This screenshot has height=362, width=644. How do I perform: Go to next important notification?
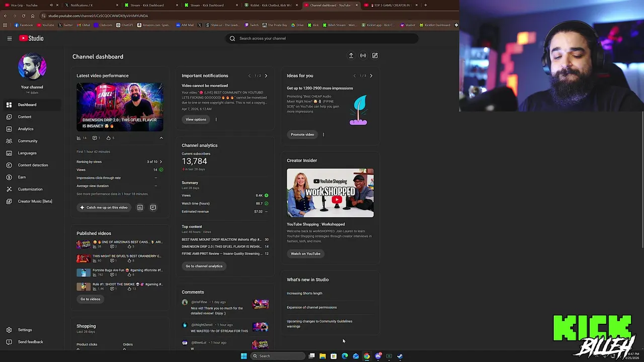coord(266,76)
